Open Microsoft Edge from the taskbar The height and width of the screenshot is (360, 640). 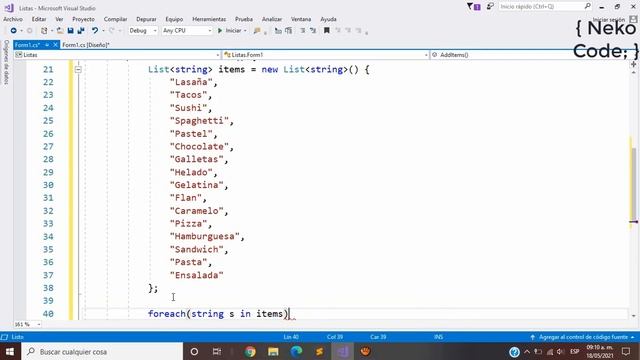296,351
